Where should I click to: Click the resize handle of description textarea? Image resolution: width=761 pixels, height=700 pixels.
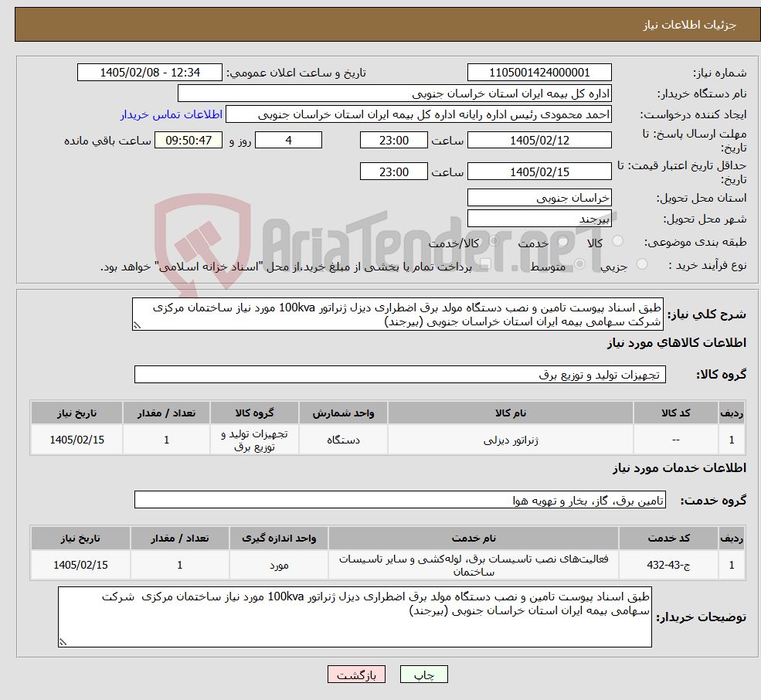click(137, 326)
